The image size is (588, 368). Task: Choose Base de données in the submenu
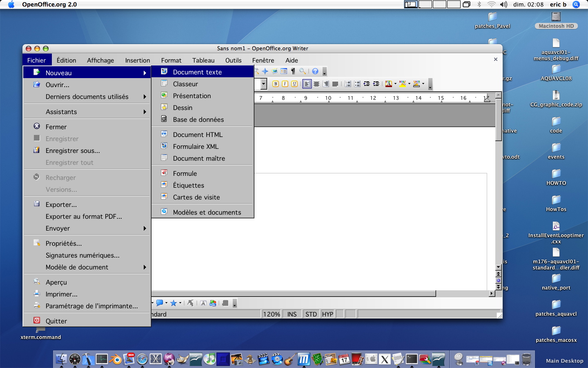click(x=203, y=119)
